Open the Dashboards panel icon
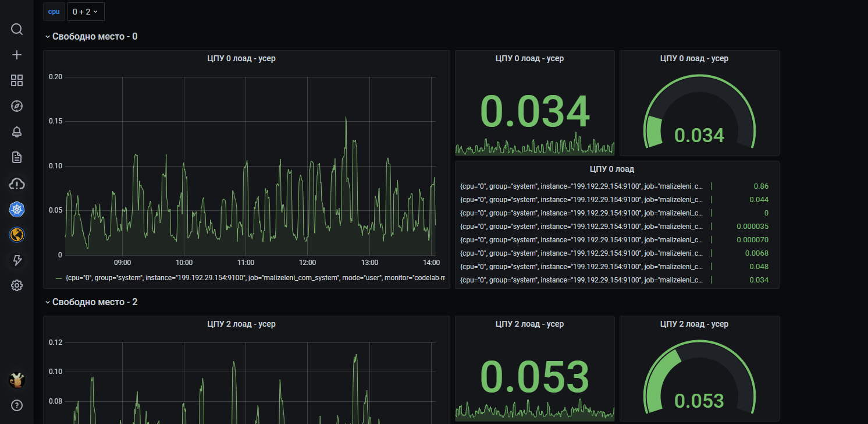The image size is (868, 424). (x=16, y=80)
